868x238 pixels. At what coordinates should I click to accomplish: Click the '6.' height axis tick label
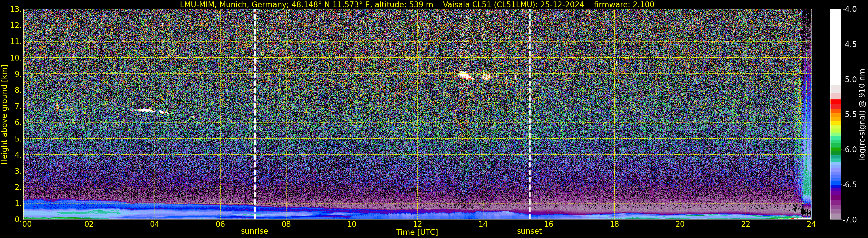[x=18, y=122]
